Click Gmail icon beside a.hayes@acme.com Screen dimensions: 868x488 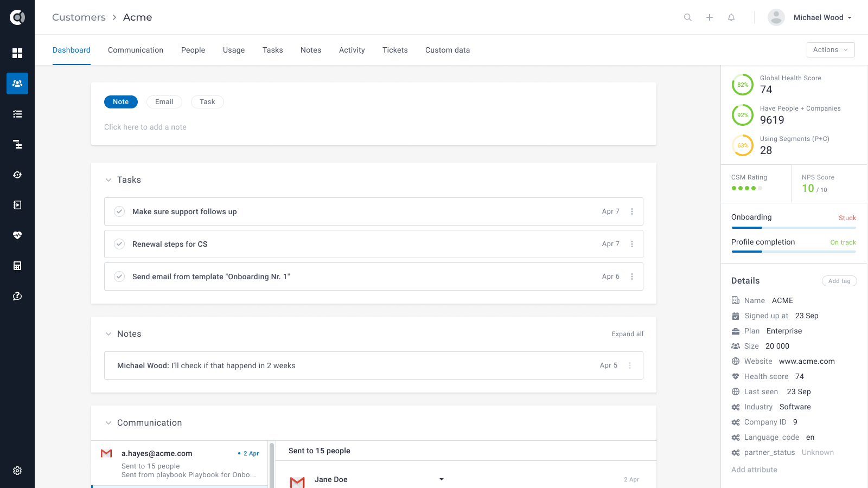click(106, 453)
